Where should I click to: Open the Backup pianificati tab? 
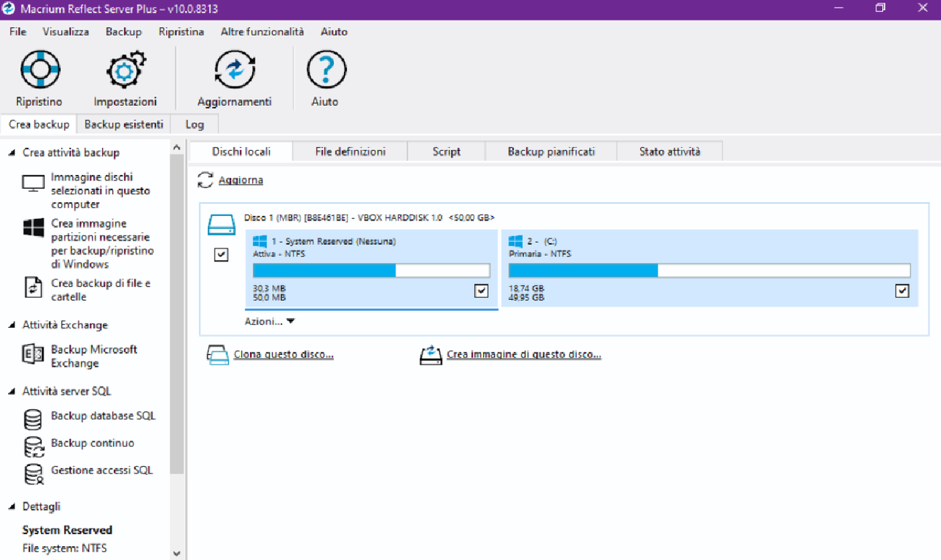coord(551,151)
